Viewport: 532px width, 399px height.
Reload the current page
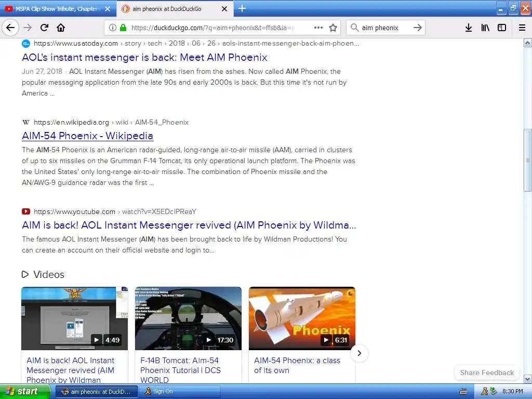pos(44,28)
